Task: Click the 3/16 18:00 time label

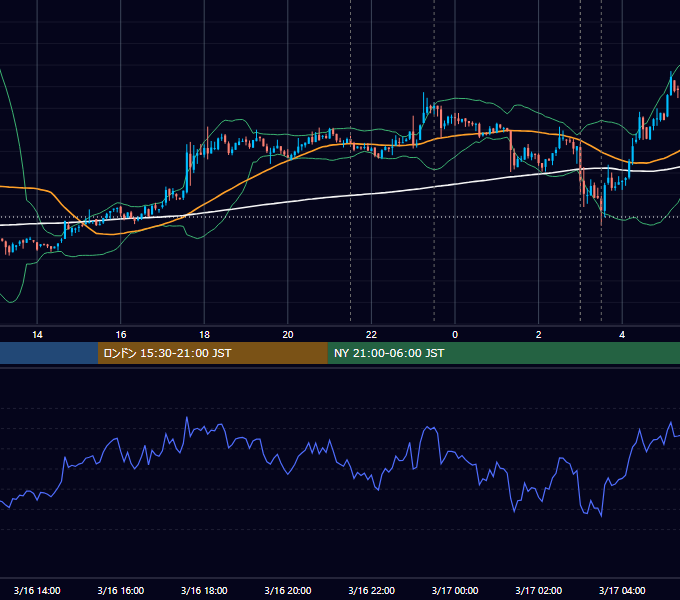Action: (x=204, y=590)
